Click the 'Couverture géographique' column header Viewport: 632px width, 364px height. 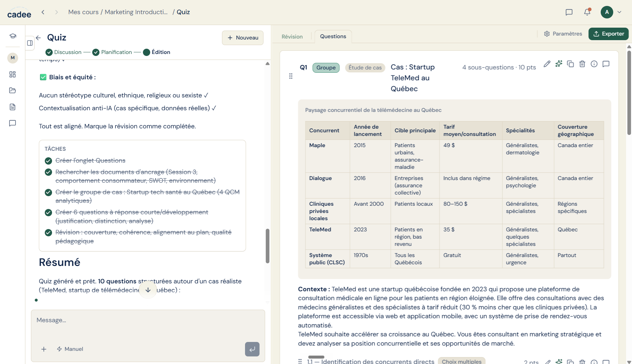579,130
